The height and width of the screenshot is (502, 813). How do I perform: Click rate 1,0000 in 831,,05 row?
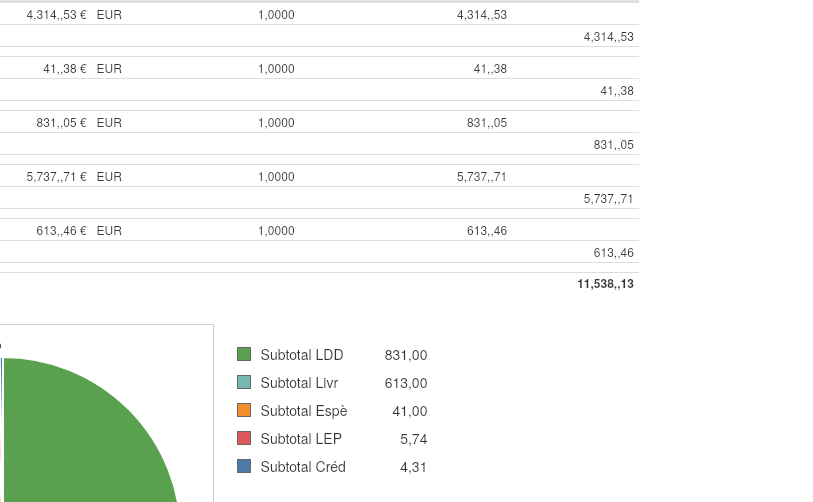tap(276, 122)
